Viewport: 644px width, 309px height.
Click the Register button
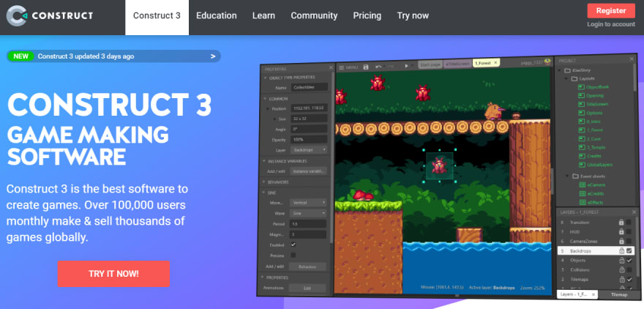pos(611,11)
